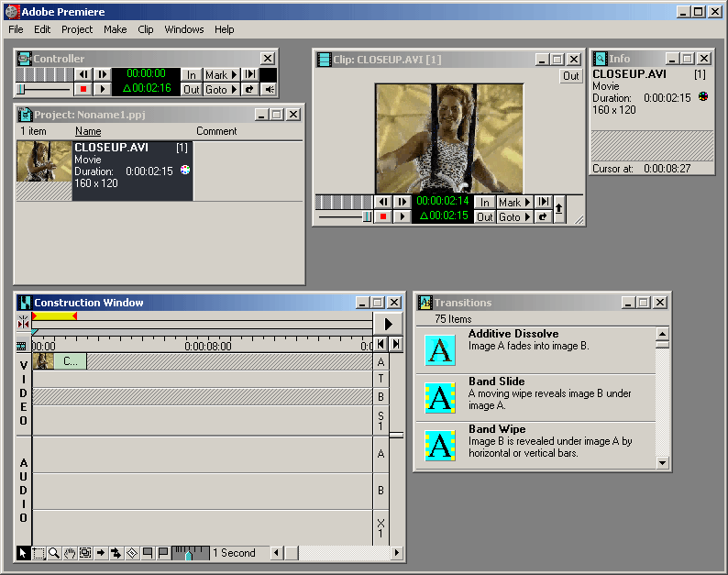Viewport: 728px width, 575px height.
Task: Open the Goto dropdown in Clip window
Action: pos(514,216)
